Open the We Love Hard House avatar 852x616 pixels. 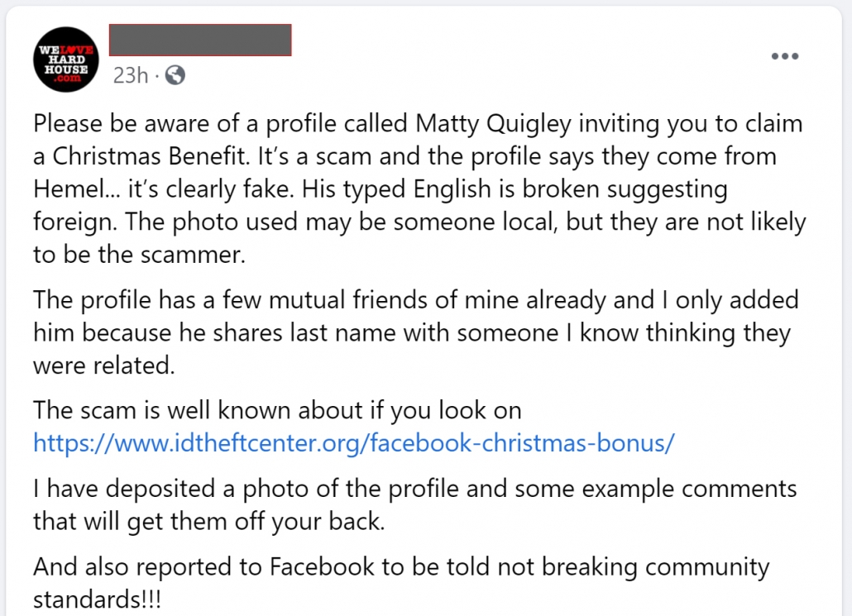click(65, 60)
